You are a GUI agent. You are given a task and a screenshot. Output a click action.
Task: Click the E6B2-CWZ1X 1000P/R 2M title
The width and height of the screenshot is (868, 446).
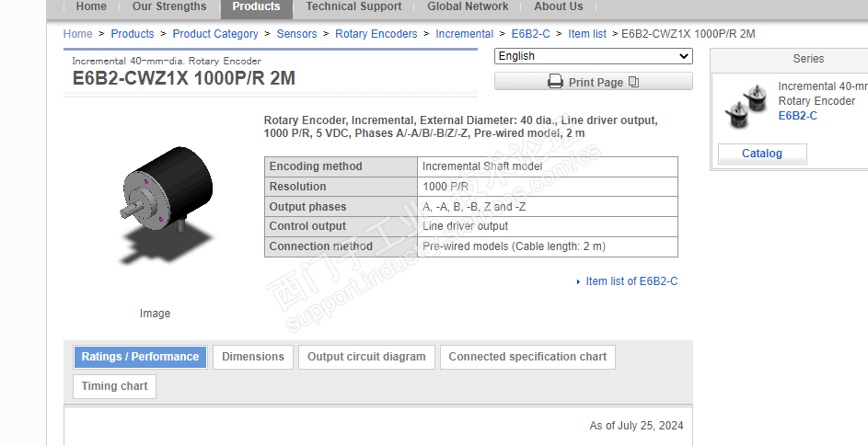click(184, 78)
